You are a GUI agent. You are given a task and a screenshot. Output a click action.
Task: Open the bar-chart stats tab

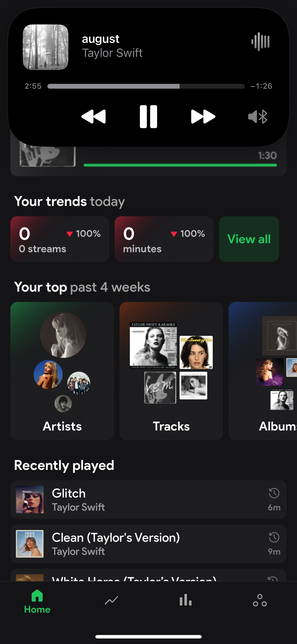(x=186, y=600)
